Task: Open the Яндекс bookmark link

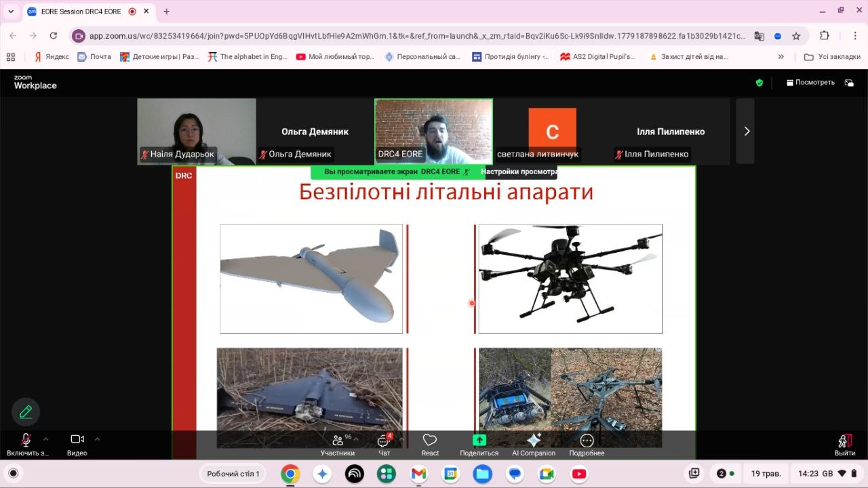Action: click(x=52, y=57)
